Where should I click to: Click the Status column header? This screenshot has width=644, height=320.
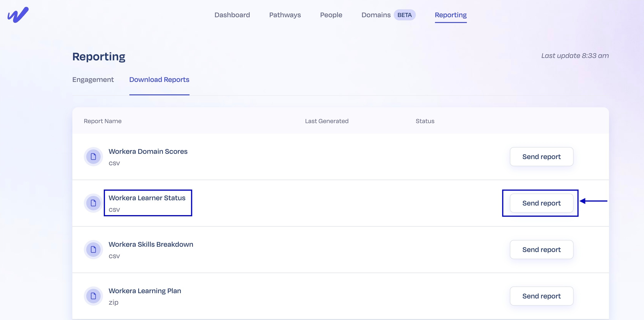coord(425,121)
